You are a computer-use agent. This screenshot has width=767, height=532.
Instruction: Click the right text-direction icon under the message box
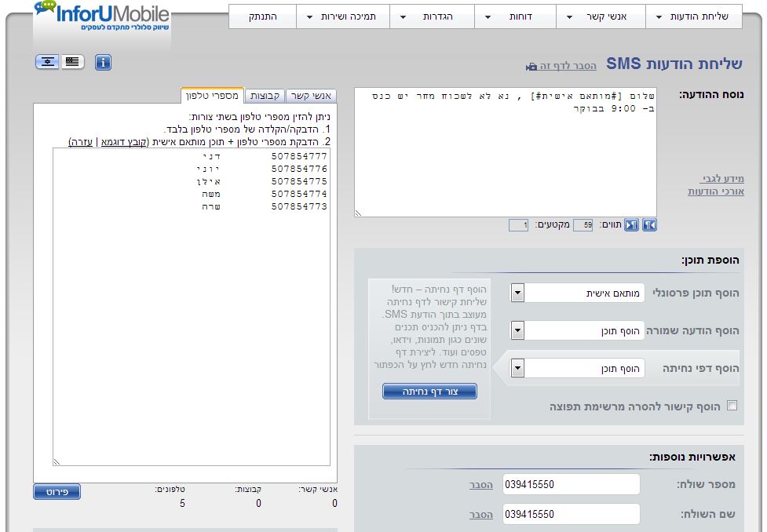tap(649, 225)
